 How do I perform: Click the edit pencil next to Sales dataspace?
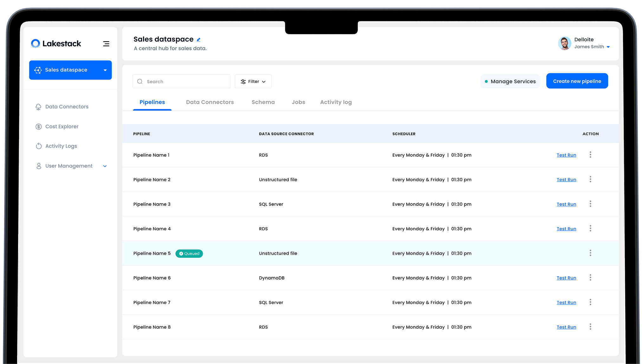pos(199,40)
